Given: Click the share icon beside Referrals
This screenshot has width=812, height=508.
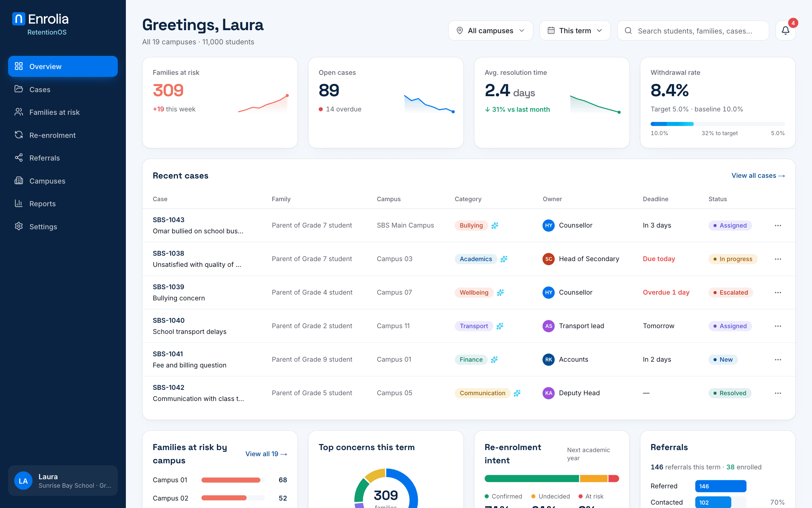Looking at the screenshot, I should click(19, 158).
